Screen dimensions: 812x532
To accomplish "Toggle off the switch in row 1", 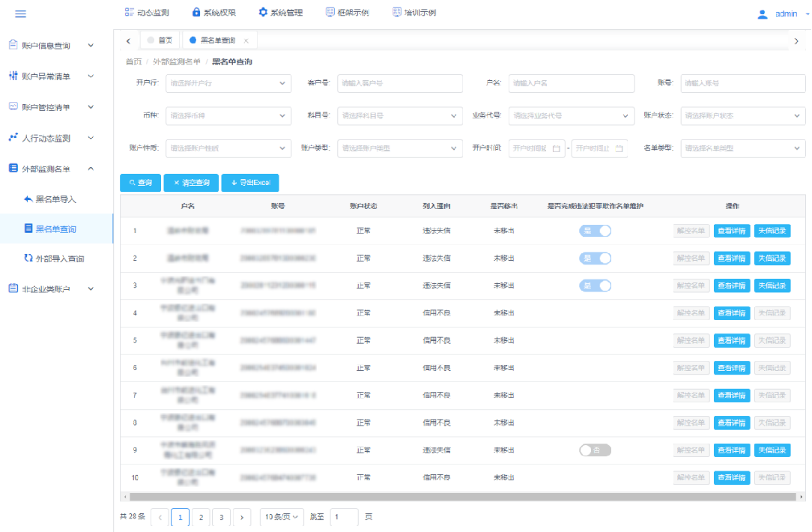I will pyautogui.click(x=595, y=231).
